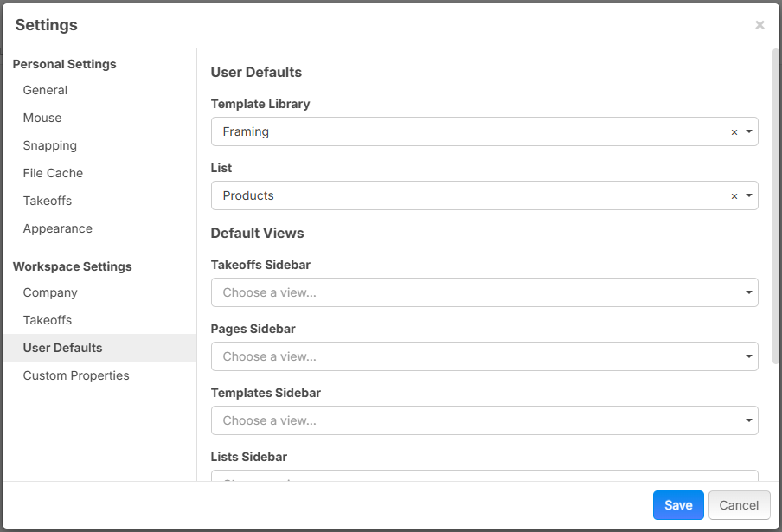Open the Mouse settings section
Viewport: 782px width, 532px height.
pyautogui.click(x=42, y=118)
